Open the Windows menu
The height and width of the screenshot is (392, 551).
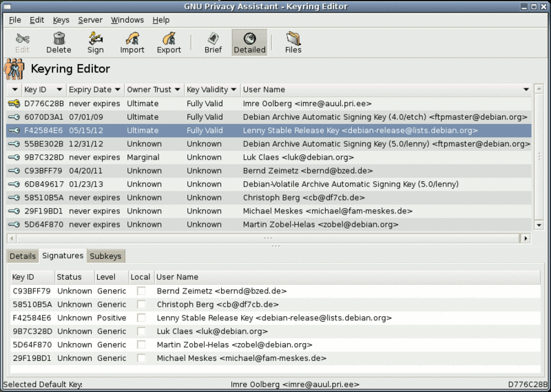click(127, 20)
